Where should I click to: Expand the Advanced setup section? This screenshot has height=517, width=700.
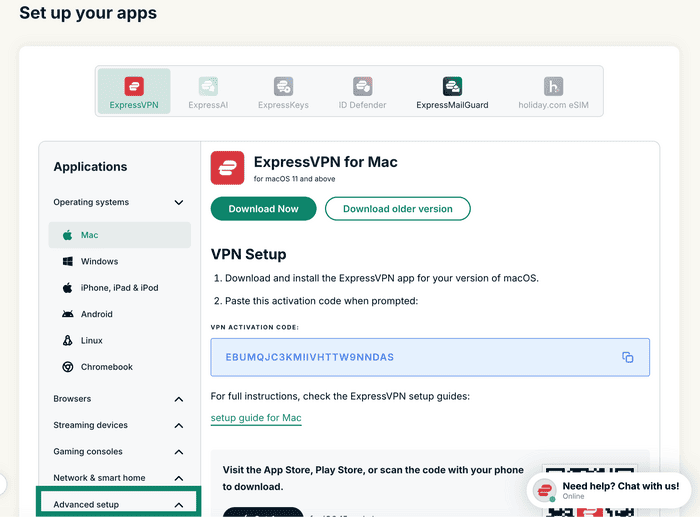pyautogui.click(x=118, y=504)
